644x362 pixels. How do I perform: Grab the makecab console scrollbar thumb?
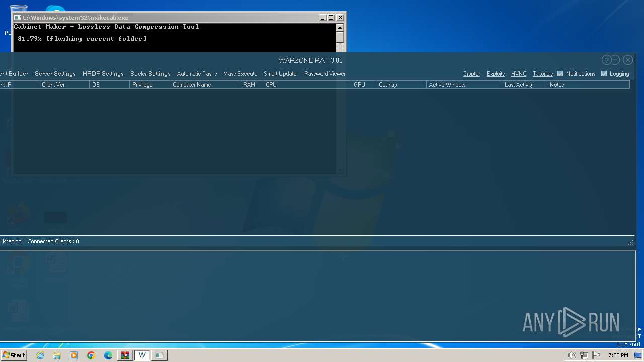coord(340,37)
